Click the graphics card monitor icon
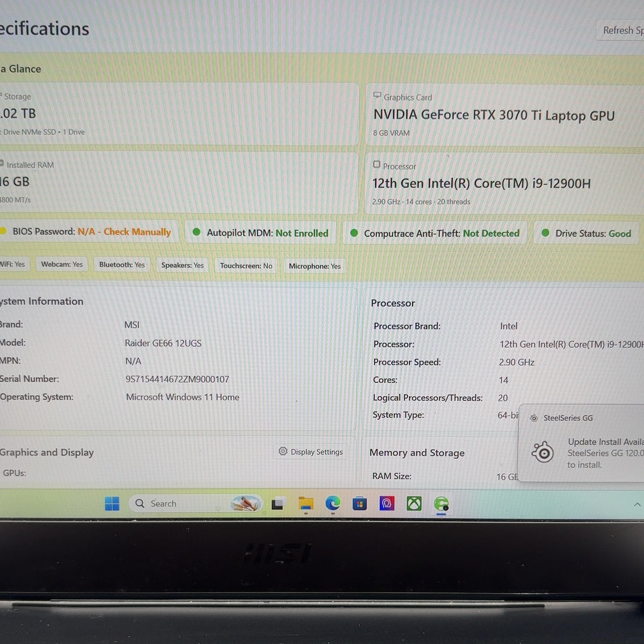The height and width of the screenshot is (644, 644). [x=377, y=96]
